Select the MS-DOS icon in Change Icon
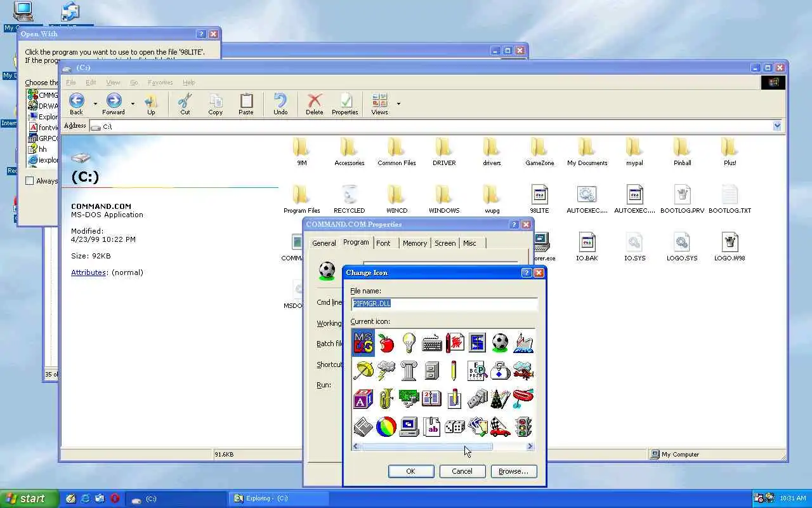 click(363, 343)
